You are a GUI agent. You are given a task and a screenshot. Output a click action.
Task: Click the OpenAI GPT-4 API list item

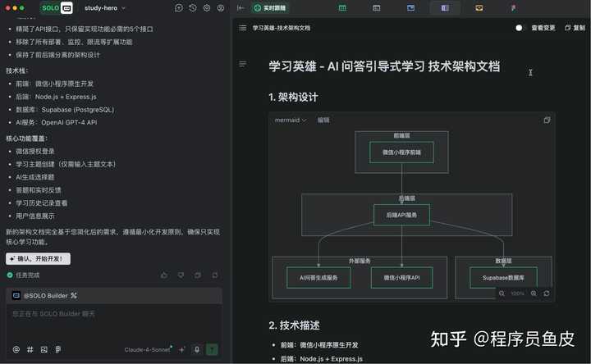(x=56, y=122)
